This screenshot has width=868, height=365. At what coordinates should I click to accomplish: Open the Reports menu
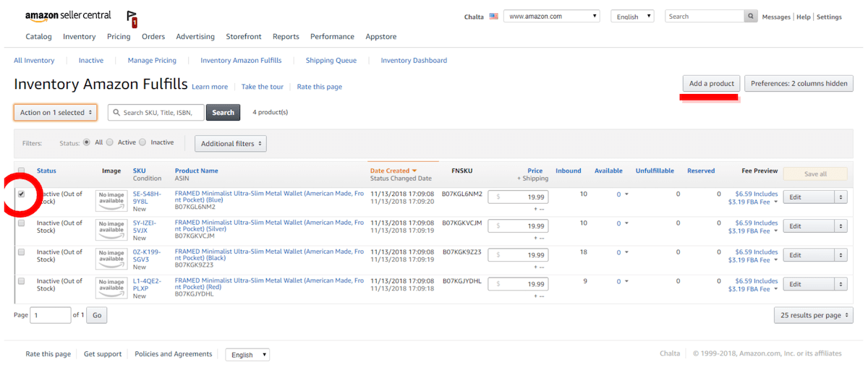click(286, 37)
